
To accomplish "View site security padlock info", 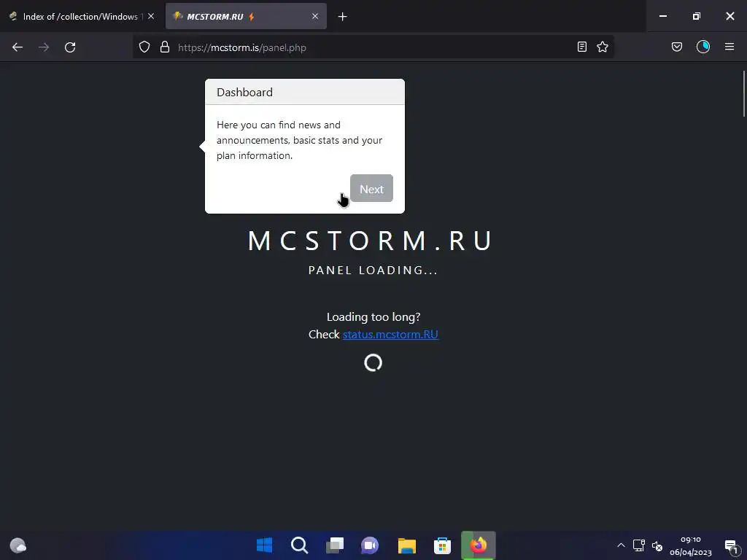I will click(x=165, y=47).
